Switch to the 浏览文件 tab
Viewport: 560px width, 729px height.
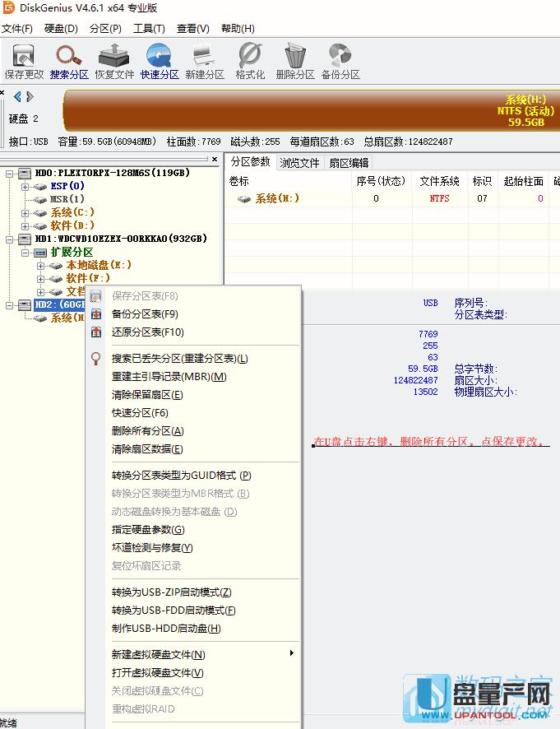299,163
